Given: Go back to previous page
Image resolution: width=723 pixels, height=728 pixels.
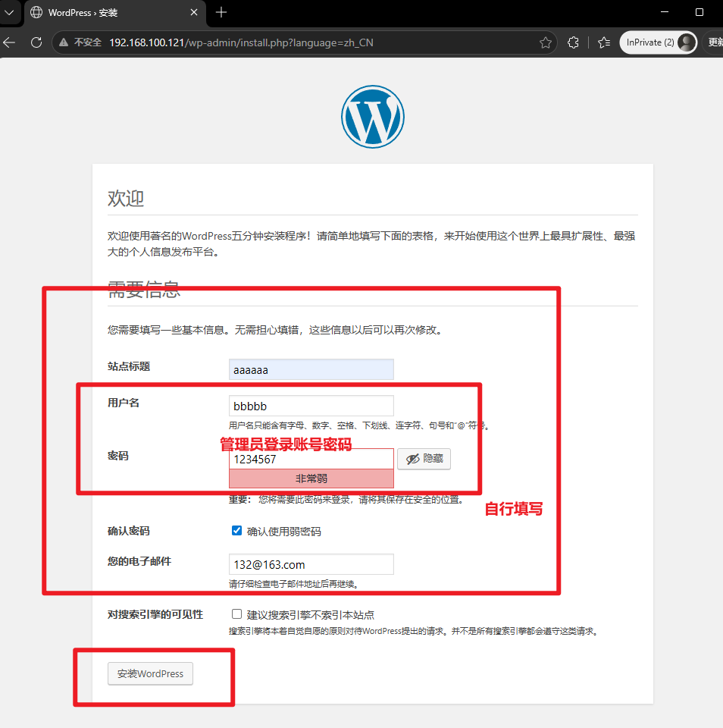Looking at the screenshot, I should [x=9, y=42].
